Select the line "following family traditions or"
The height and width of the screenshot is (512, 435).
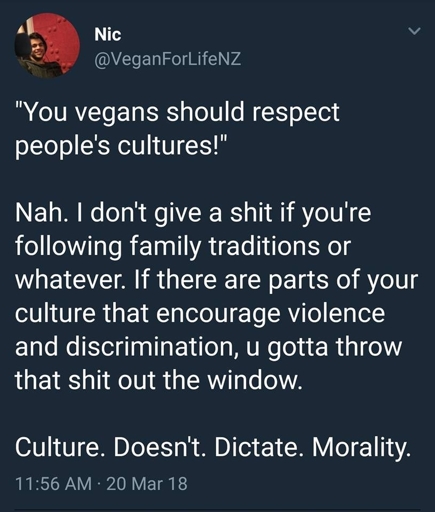(x=183, y=246)
